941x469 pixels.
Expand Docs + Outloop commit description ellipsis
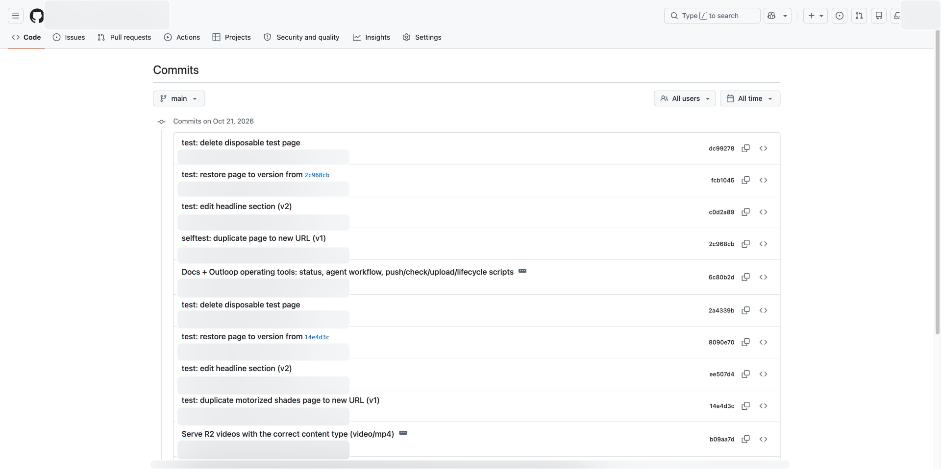pyautogui.click(x=522, y=271)
